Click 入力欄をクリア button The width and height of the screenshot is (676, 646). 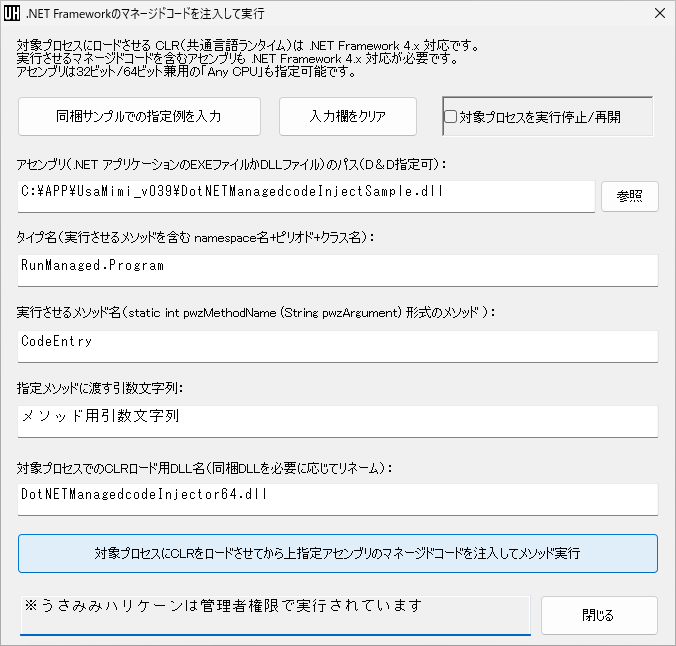(x=347, y=116)
